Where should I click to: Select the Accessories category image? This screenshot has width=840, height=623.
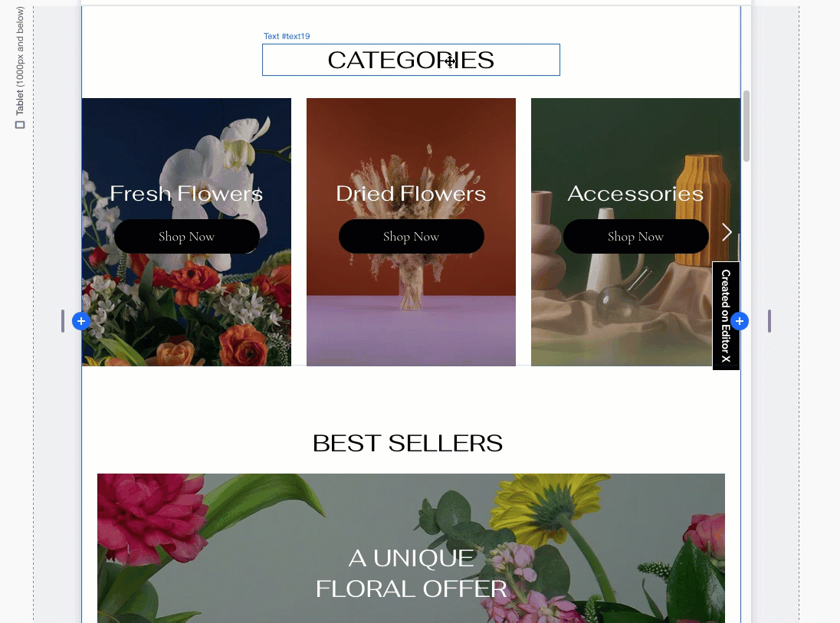pyautogui.click(x=635, y=232)
